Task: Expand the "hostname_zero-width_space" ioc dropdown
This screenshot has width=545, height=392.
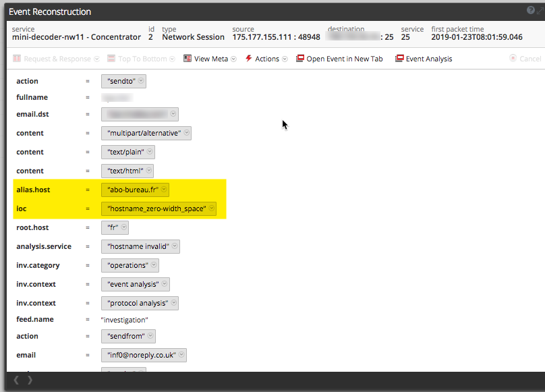Action: pos(212,209)
